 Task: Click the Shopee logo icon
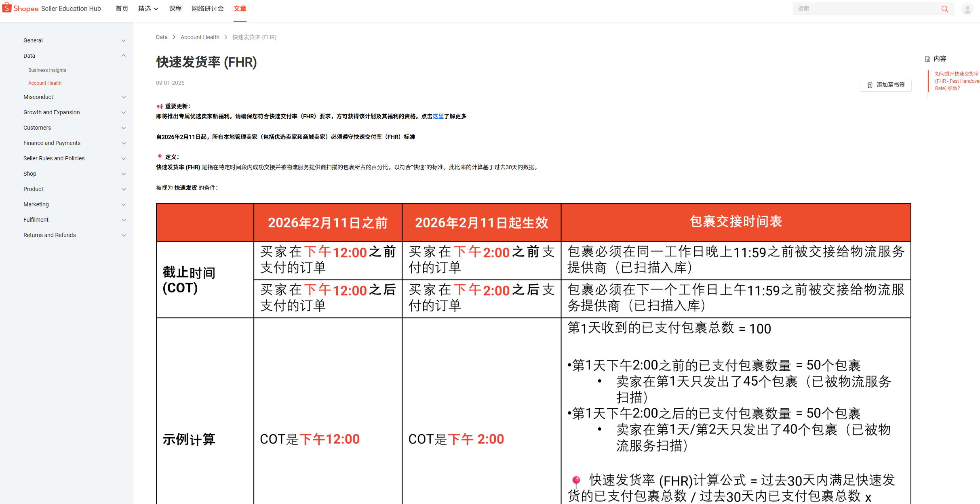(7, 8)
